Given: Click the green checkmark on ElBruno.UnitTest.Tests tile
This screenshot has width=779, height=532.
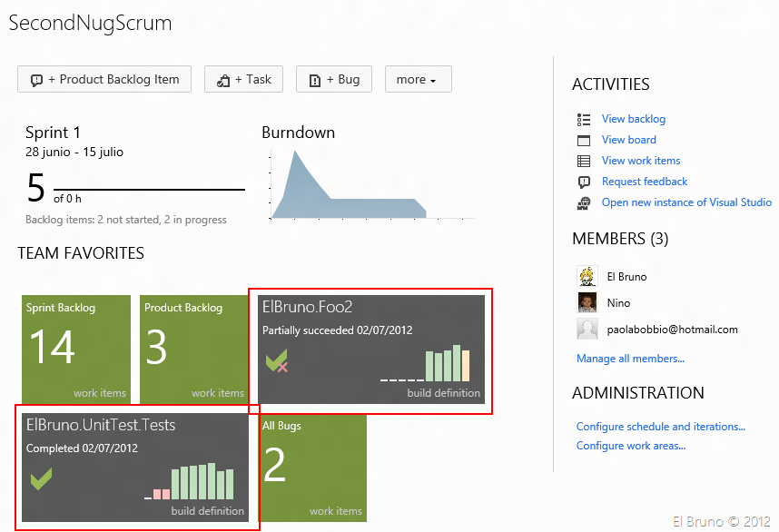Looking at the screenshot, I should [41, 478].
